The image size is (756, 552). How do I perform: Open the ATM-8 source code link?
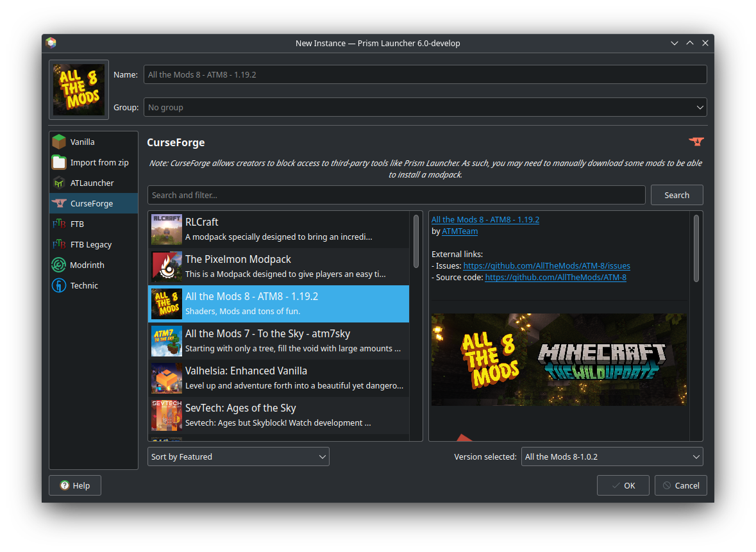555,277
